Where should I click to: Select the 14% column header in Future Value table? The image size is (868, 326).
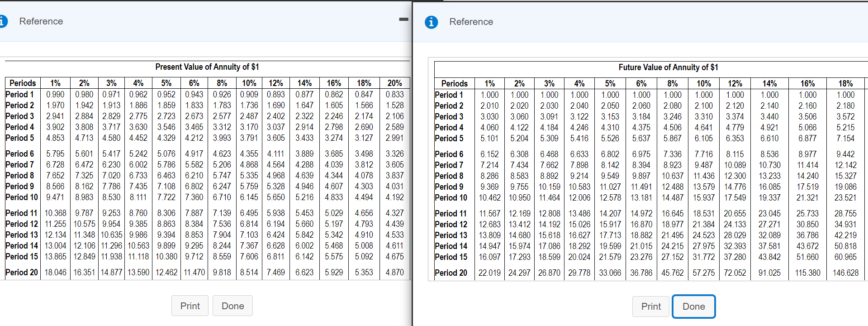point(769,83)
